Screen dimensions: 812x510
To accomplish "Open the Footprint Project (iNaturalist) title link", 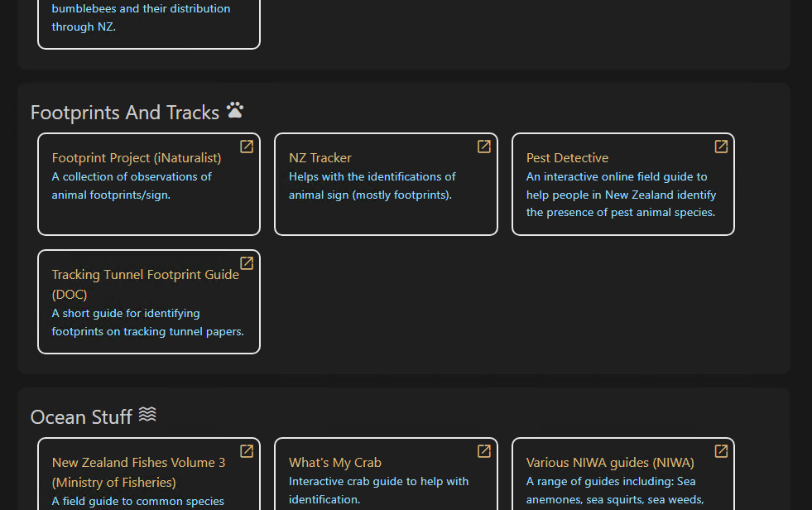I will tap(137, 158).
